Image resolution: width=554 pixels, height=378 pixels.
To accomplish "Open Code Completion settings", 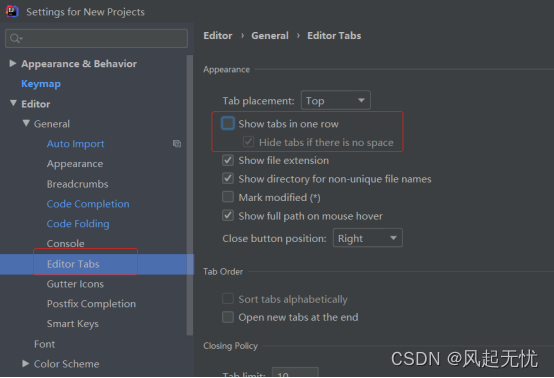I will tap(88, 204).
